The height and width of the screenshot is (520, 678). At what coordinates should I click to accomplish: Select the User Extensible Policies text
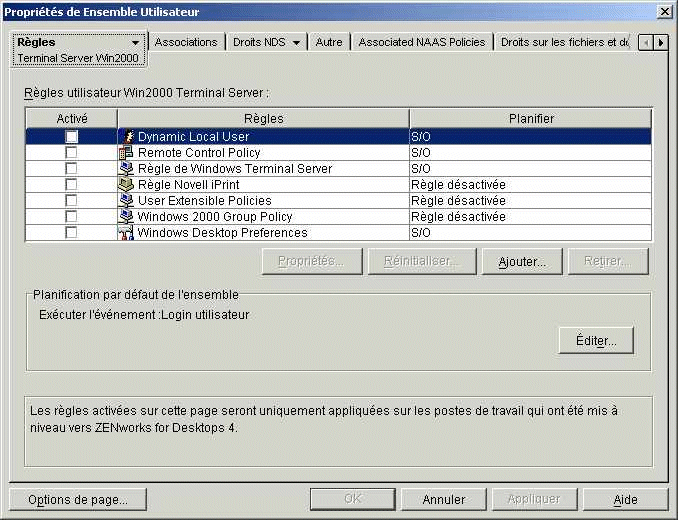click(205, 201)
